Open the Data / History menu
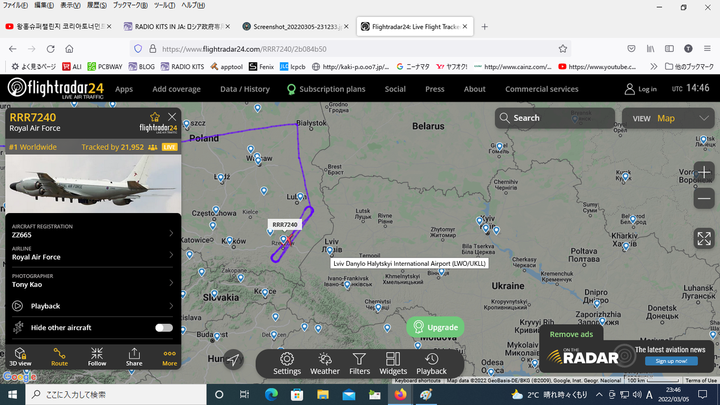This screenshot has height=405, width=720. (245, 89)
